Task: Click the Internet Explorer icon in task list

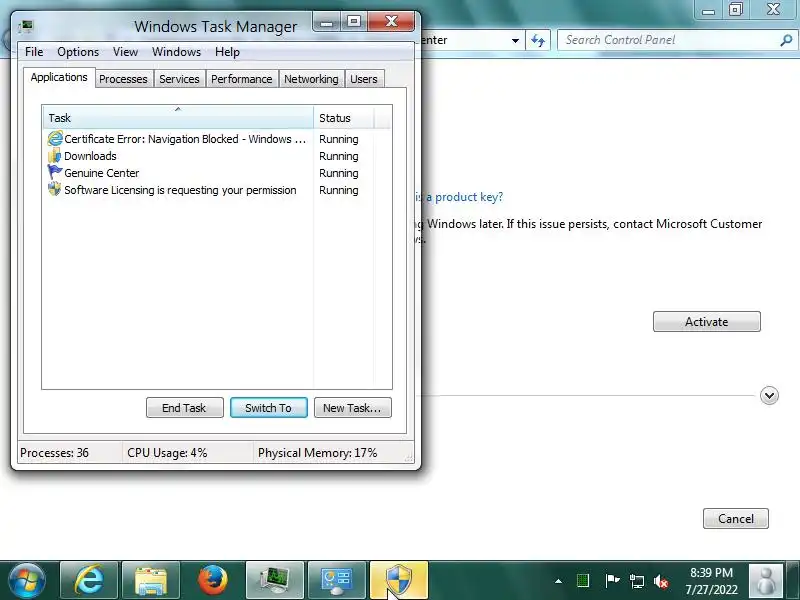Action: tap(55, 138)
